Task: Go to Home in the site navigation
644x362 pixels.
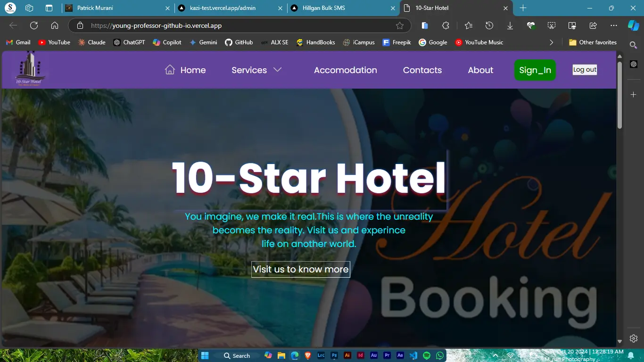Action: click(193, 70)
